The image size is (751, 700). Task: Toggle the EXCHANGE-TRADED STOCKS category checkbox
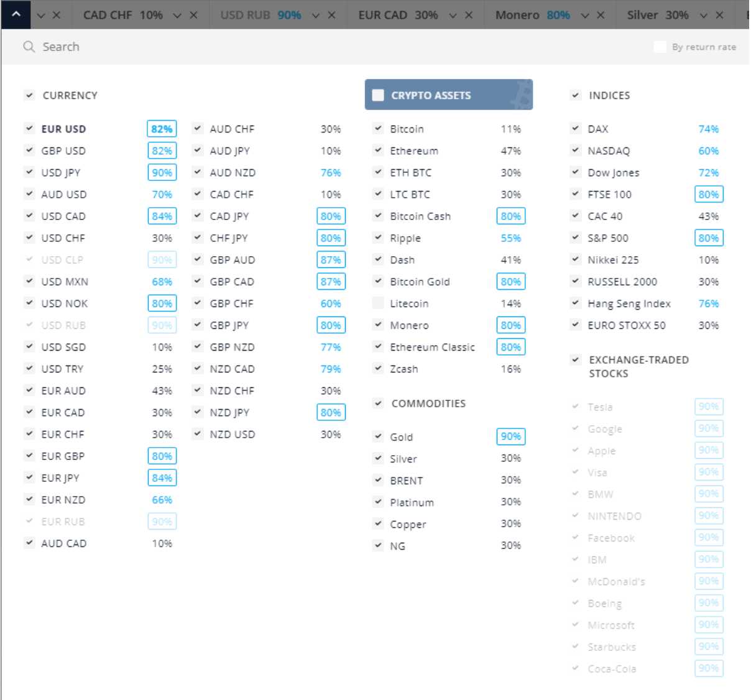[576, 359]
